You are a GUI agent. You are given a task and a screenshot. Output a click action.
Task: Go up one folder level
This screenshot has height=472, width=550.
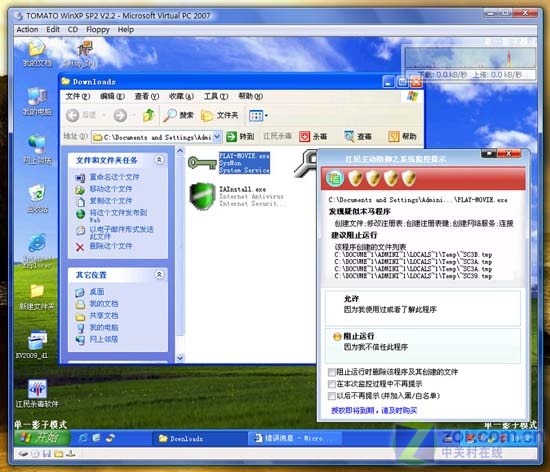149,115
